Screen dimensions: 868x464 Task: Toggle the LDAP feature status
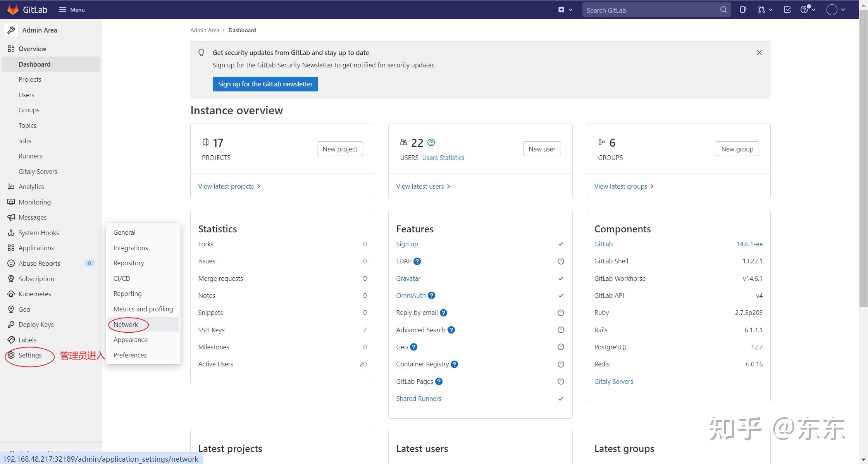coord(561,261)
